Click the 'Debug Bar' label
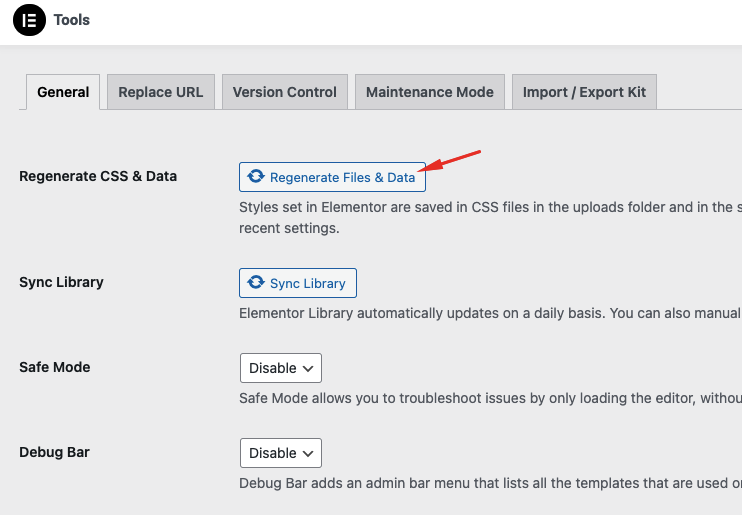Image resolution: width=742 pixels, height=515 pixels. pos(54,452)
